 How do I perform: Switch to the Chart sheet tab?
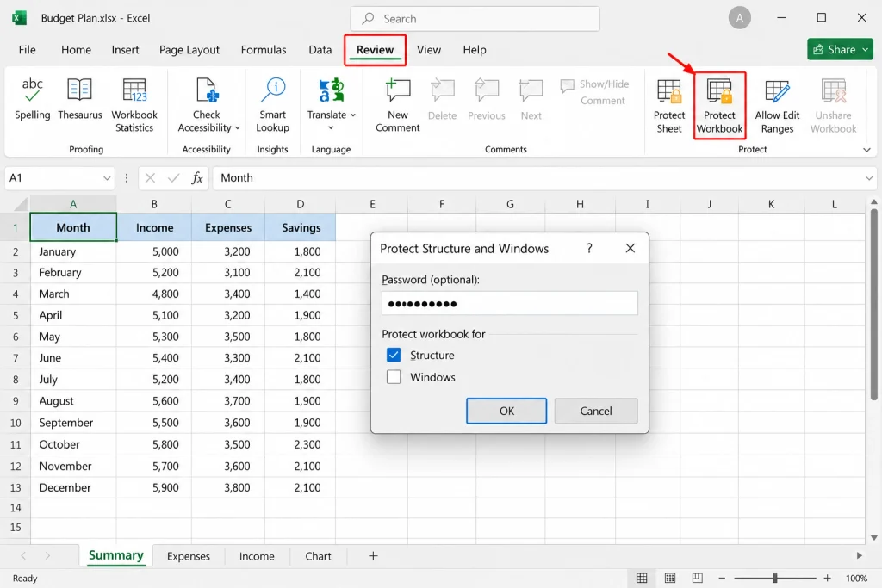[x=318, y=556]
